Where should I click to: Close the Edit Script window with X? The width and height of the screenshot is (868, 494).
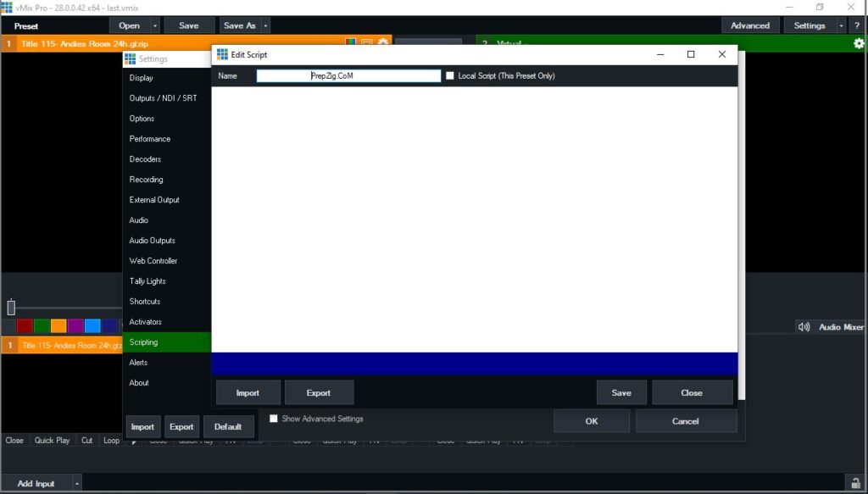coord(722,54)
